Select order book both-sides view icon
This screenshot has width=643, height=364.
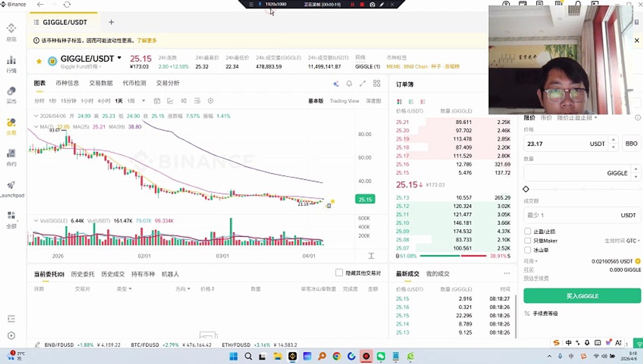click(x=399, y=102)
